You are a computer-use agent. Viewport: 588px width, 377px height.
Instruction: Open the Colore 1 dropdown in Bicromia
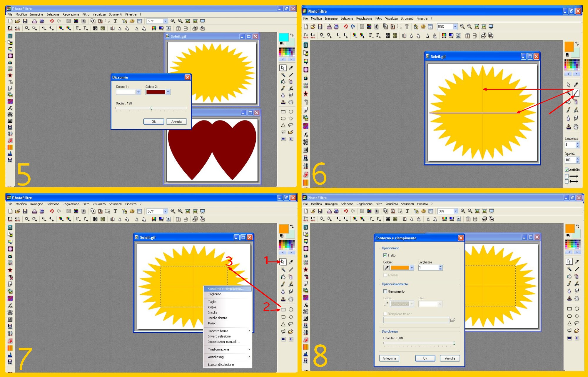coord(138,92)
